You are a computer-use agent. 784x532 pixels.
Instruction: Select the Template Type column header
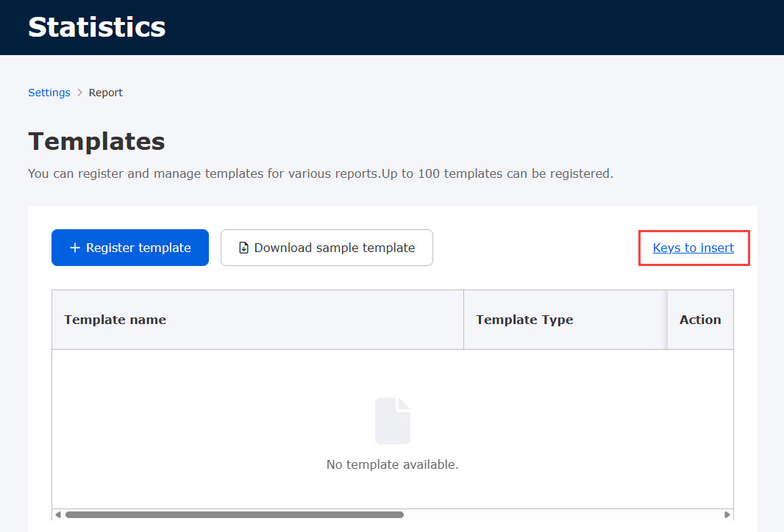coord(524,320)
